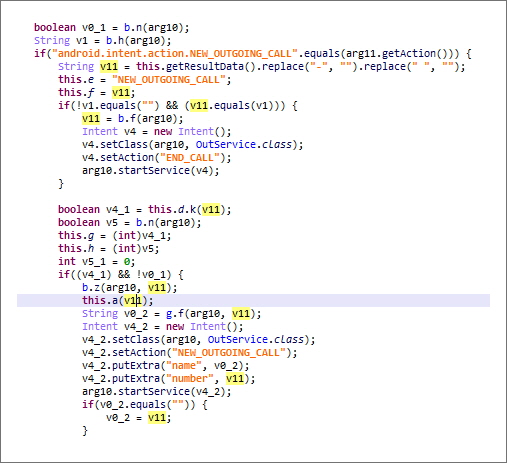Click the "this.g = (int)v4_1;" line
The image size is (507, 463).
[115, 235]
